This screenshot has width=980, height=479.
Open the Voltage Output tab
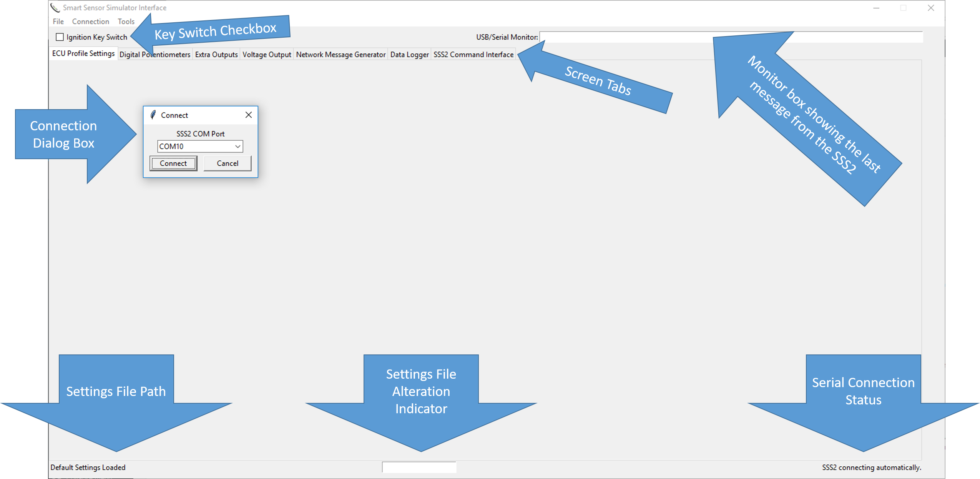[x=267, y=55]
